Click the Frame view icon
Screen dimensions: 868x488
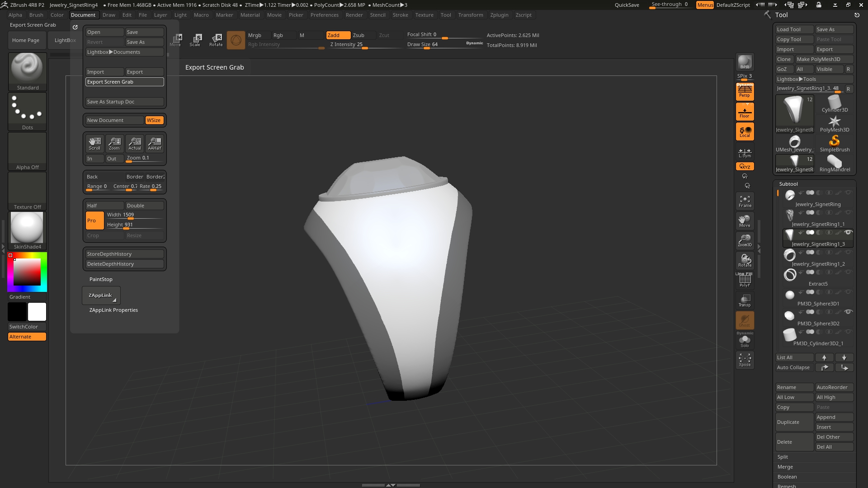[x=745, y=201]
